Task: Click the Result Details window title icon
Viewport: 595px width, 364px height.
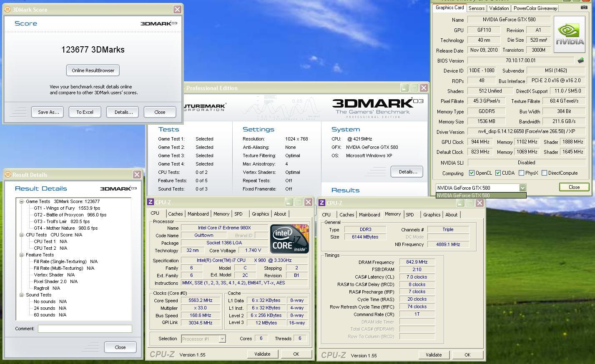Action: [8, 174]
